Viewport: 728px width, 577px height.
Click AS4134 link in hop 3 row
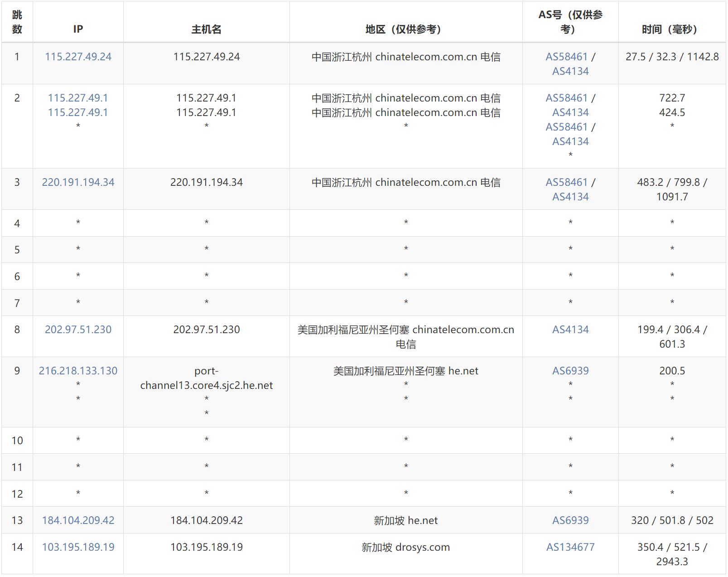pyautogui.click(x=570, y=197)
